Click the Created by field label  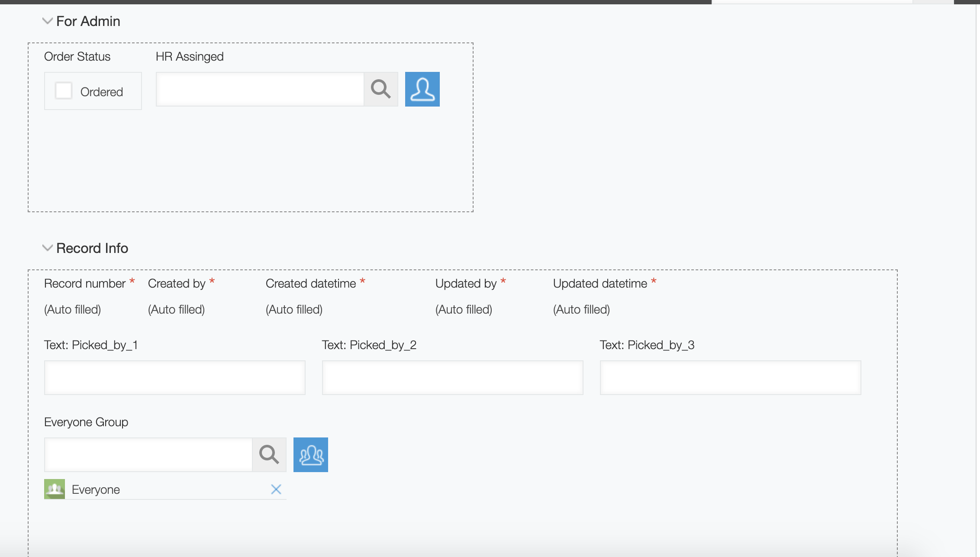[x=176, y=283]
